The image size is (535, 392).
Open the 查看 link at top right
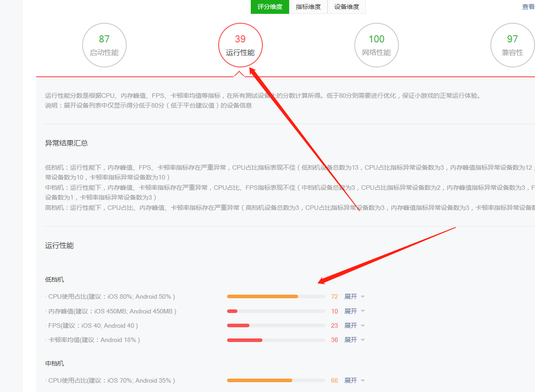click(x=528, y=7)
